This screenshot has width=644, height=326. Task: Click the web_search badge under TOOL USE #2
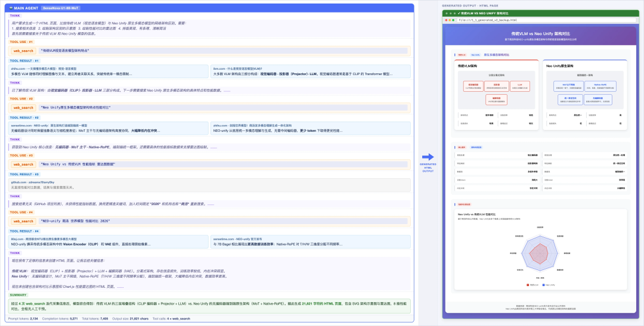pos(23,108)
